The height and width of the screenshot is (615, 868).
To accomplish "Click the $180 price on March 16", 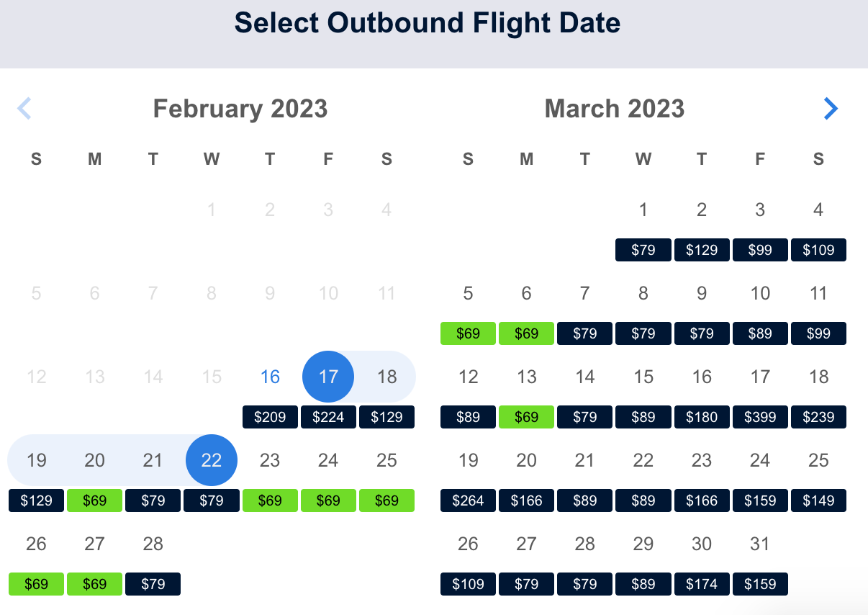I will click(702, 417).
